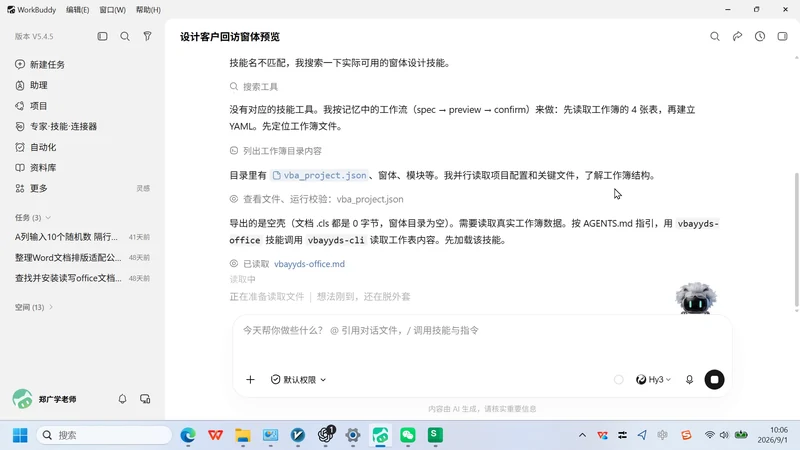Open the vba_project.json file link

coord(319,175)
